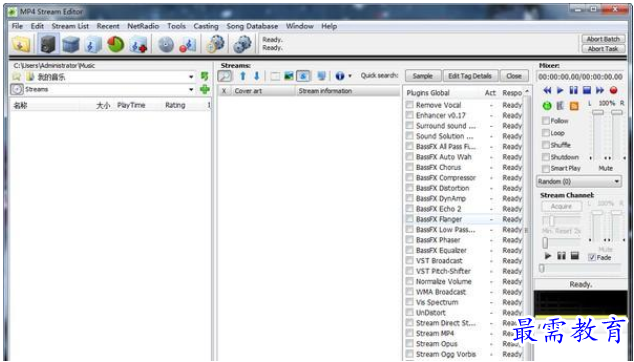Click the red record button in Mixer

click(x=613, y=90)
